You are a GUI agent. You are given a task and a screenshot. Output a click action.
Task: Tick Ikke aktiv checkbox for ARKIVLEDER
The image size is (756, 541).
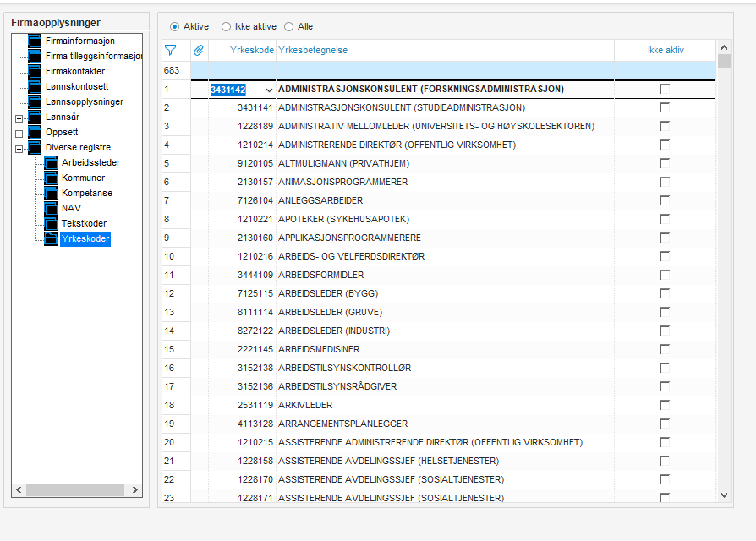pos(665,405)
